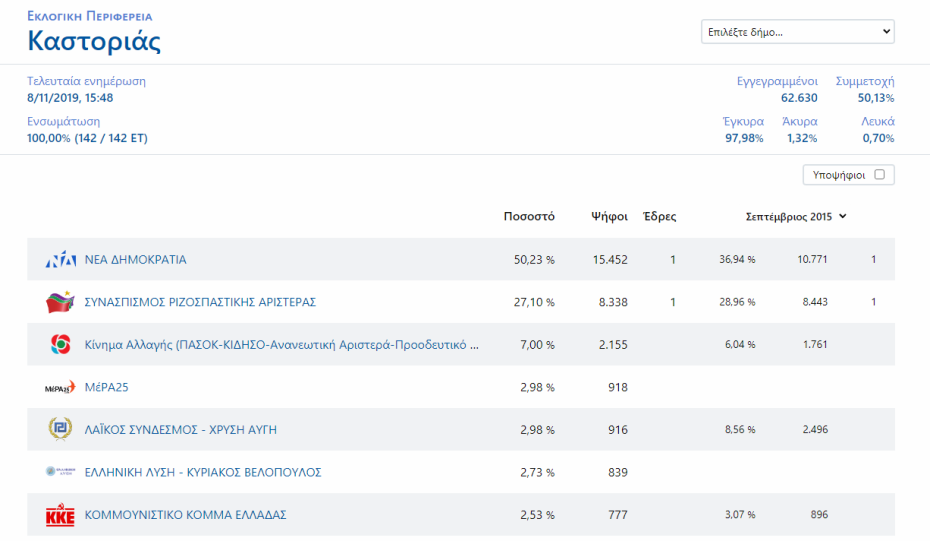Click the Ψήφοι column header
Screen dimensions: 930x541
[609, 216]
